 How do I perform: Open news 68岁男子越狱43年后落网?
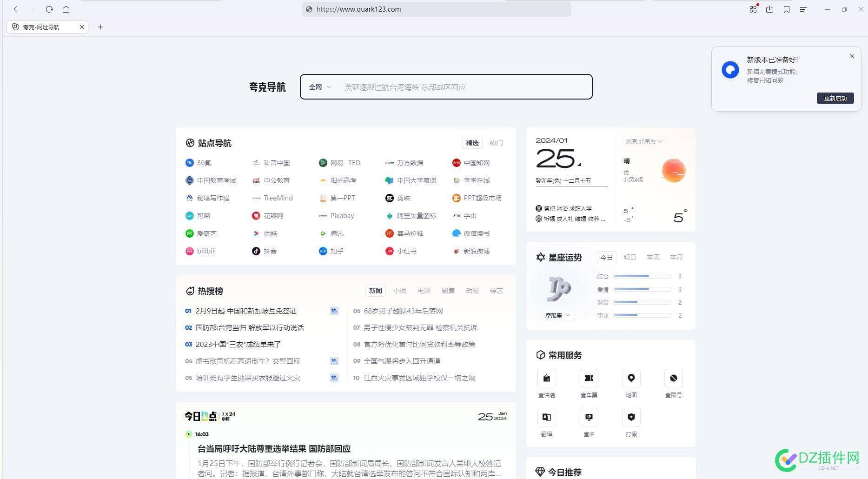pos(403,311)
